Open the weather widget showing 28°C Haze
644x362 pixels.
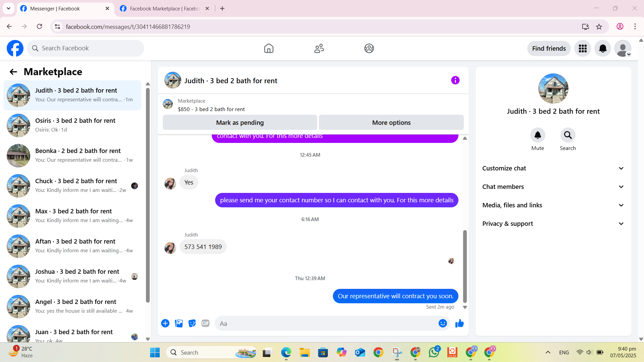tap(21, 352)
